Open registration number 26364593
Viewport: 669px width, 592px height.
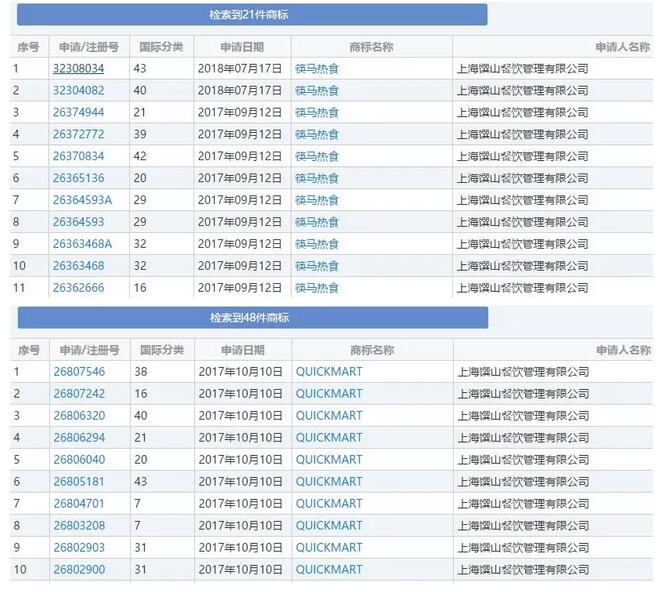pyautogui.click(x=78, y=222)
